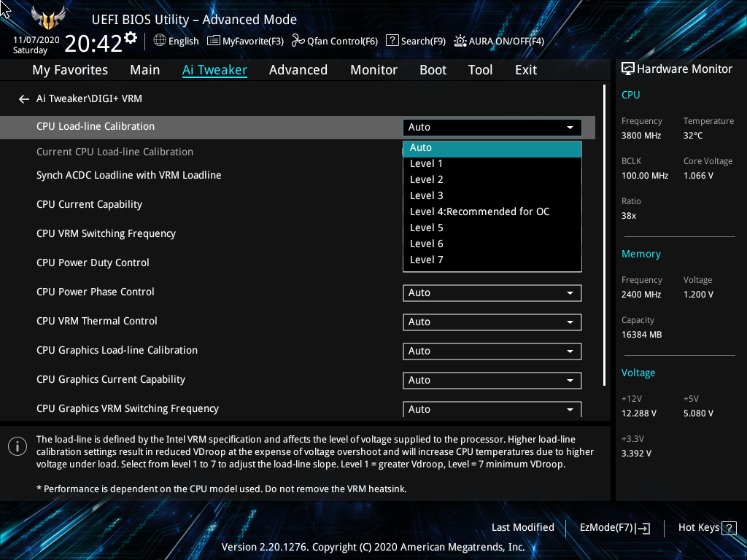Viewport: 747px width, 560px height.
Task: Click Current CPU Load-line Calibration label
Action: (115, 152)
